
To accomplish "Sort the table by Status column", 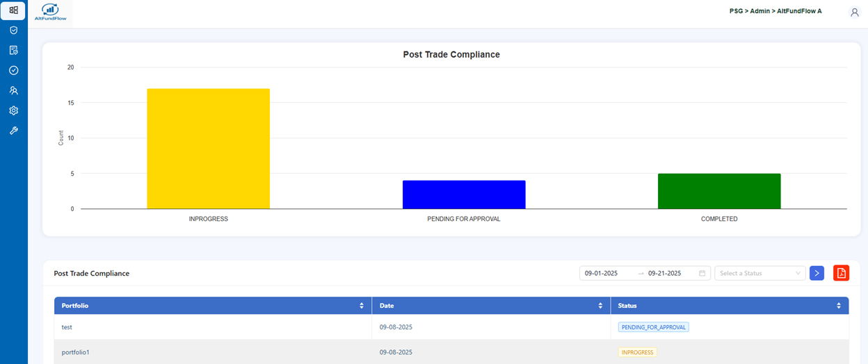I will click(x=838, y=306).
